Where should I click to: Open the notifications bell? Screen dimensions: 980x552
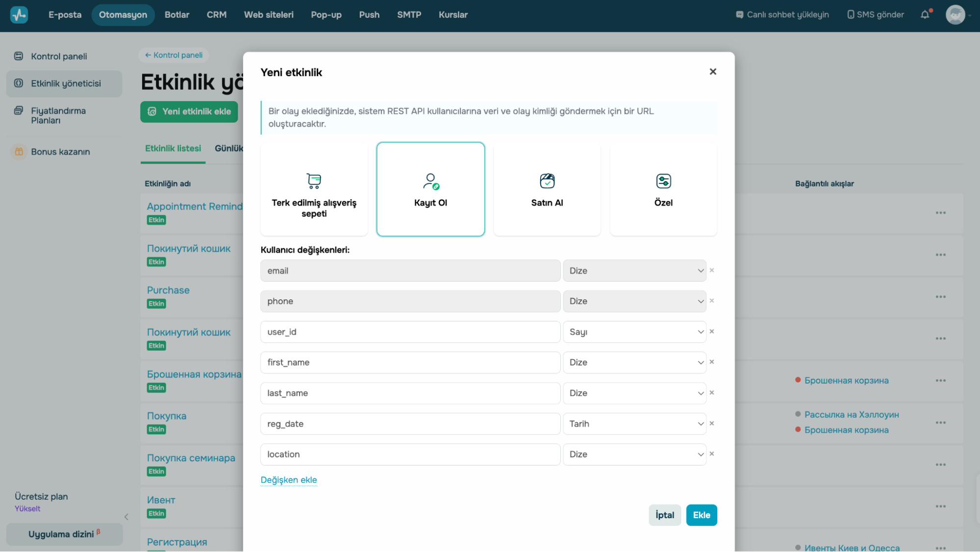click(925, 15)
